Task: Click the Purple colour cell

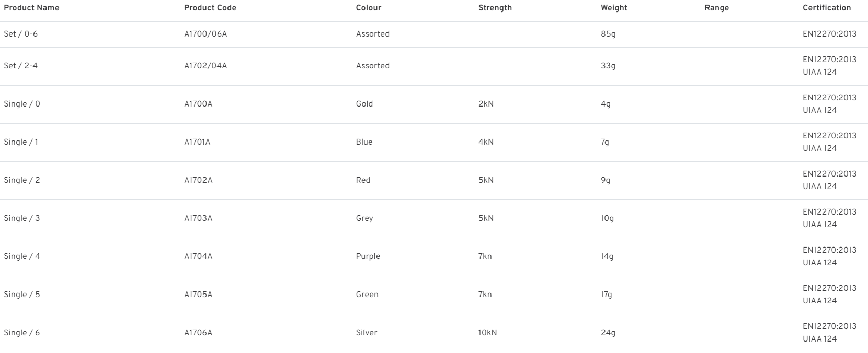Action: [368, 256]
